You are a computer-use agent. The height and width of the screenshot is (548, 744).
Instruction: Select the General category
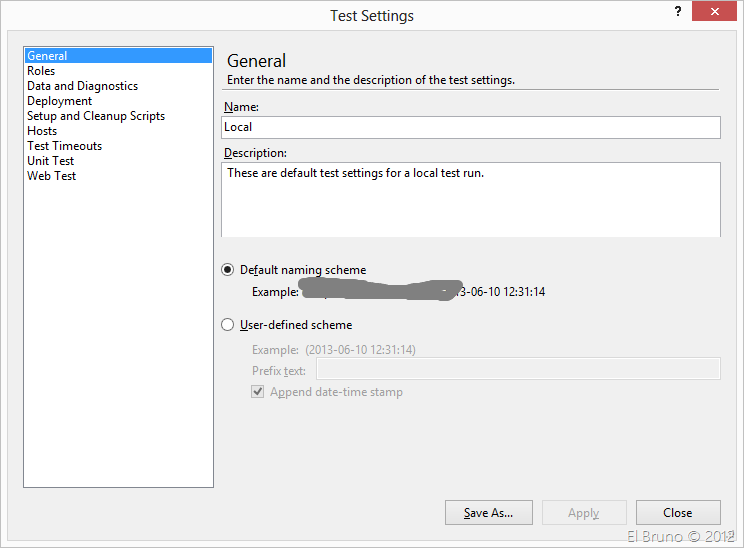pyautogui.click(x=47, y=56)
